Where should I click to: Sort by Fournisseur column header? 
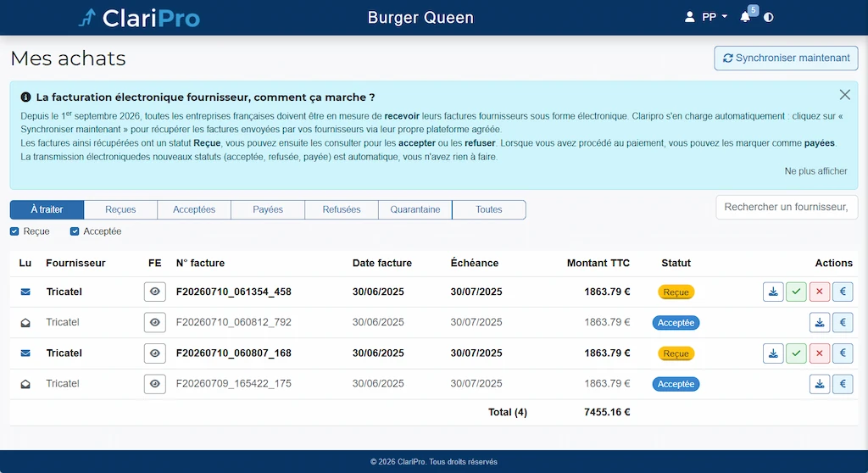coord(75,263)
